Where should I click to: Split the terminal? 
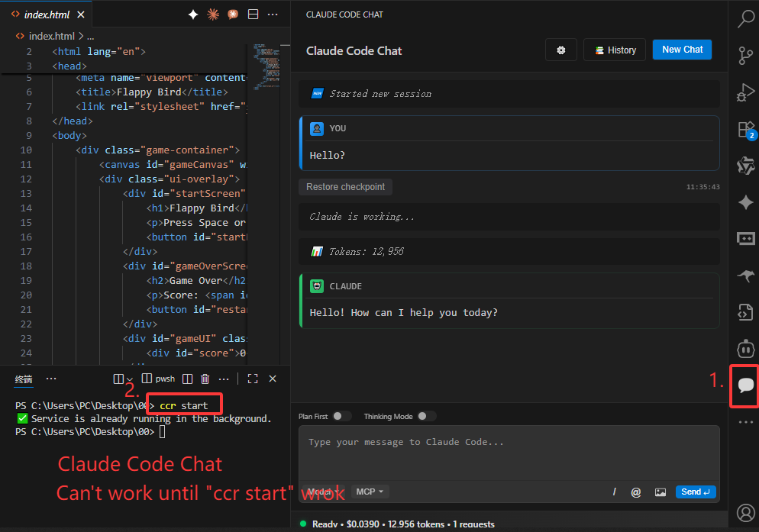pyautogui.click(x=187, y=379)
